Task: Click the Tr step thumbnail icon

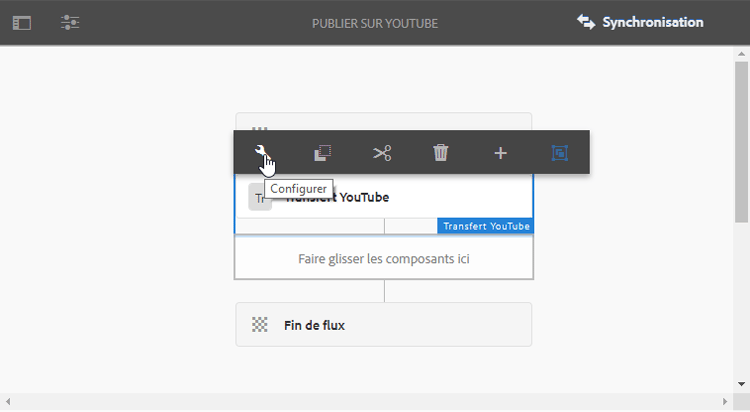Action: tap(260, 198)
